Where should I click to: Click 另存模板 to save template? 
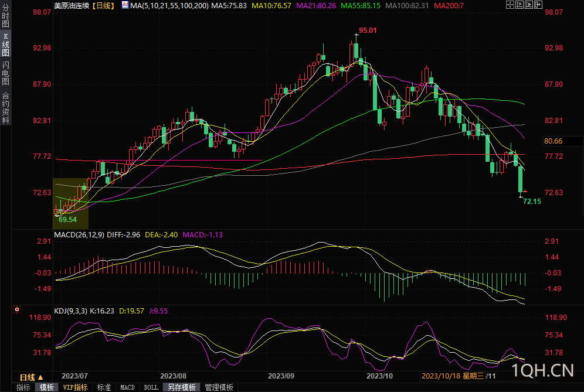pyautogui.click(x=181, y=387)
